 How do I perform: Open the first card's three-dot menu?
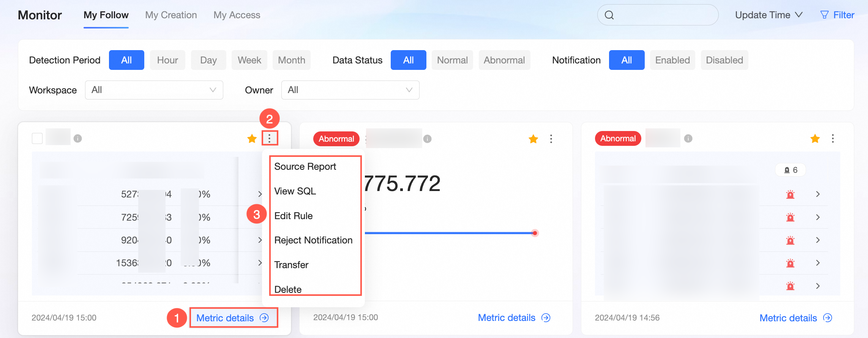click(x=270, y=138)
